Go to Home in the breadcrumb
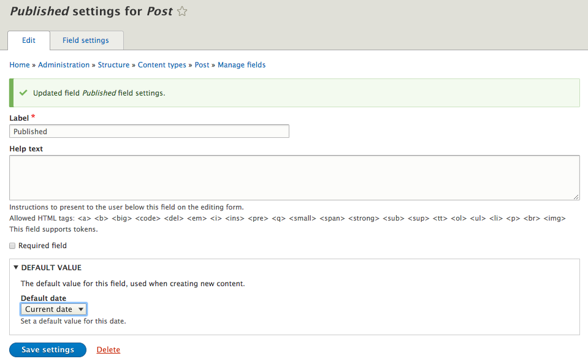The height and width of the screenshot is (364, 588). click(x=20, y=65)
